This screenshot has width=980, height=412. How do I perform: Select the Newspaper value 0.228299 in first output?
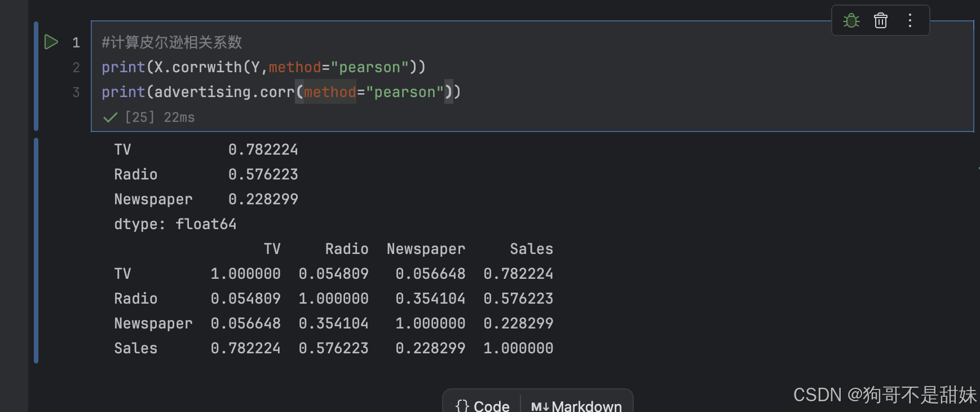pos(263,199)
